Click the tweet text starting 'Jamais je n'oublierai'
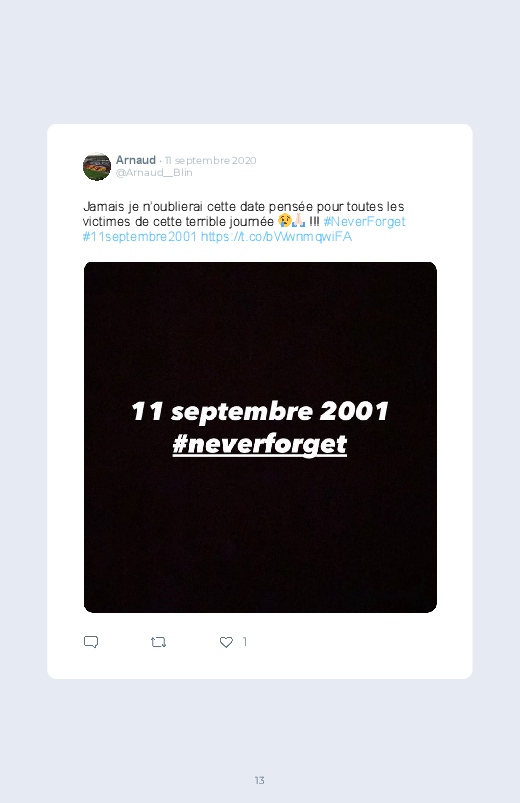The image size is (520, 803). [x=244, y=221]
